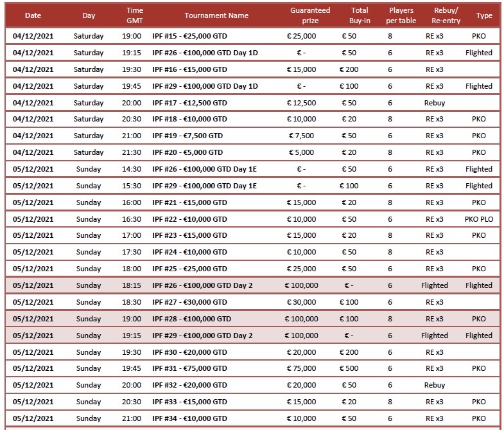This screenshot has height=430, width=504.
Task: Select IPF #29 - €100,000 GTD Day 1D
Action: tap(205, 86)
